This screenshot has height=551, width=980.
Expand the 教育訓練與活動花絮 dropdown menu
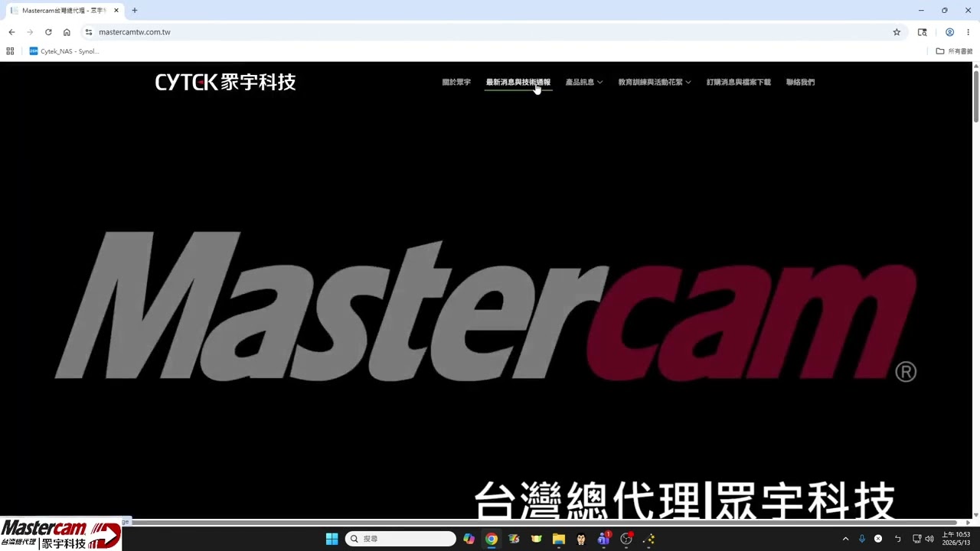tap(655, 82)
